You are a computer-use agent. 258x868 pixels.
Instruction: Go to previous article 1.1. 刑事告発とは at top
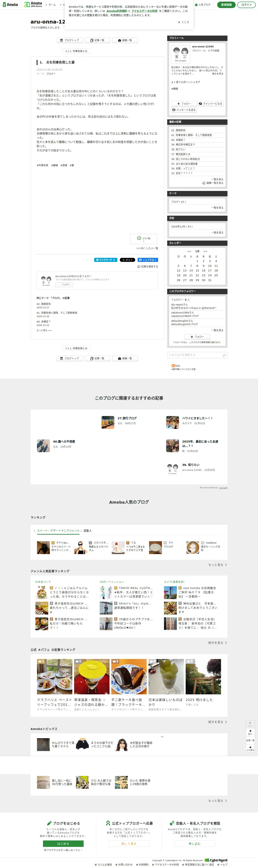click(77, 51)
